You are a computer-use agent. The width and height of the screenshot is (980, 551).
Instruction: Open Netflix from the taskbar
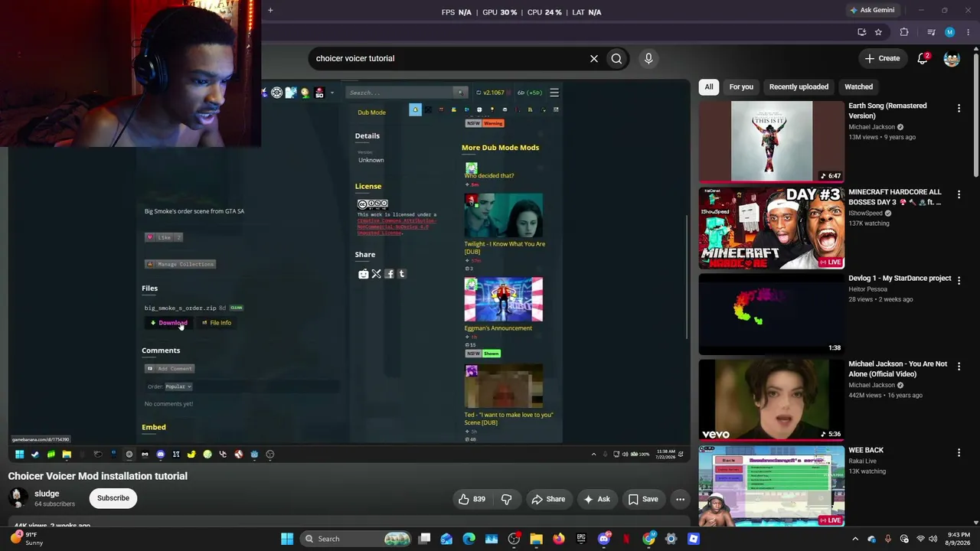[x=626, y=539]
